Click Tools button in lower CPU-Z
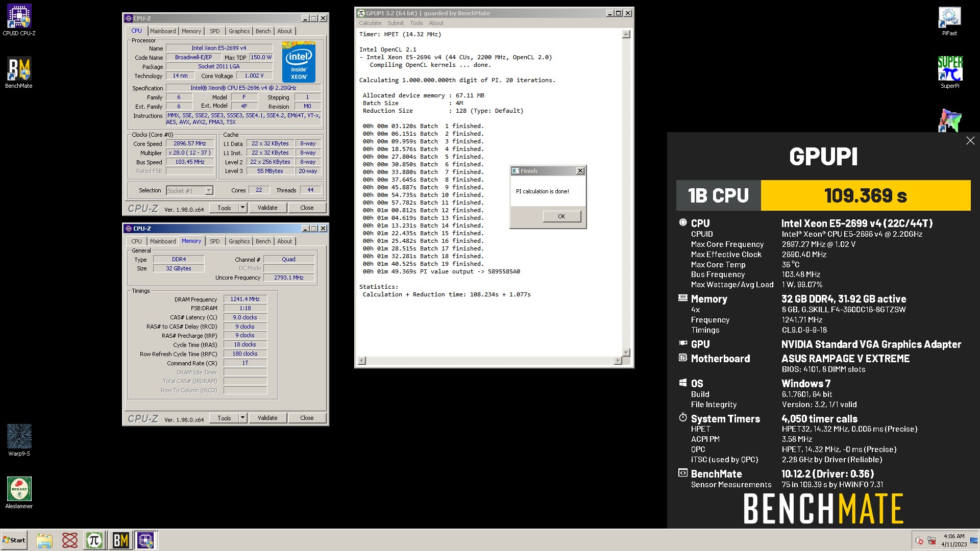The image size is (980, 551). tap(224, 418)
